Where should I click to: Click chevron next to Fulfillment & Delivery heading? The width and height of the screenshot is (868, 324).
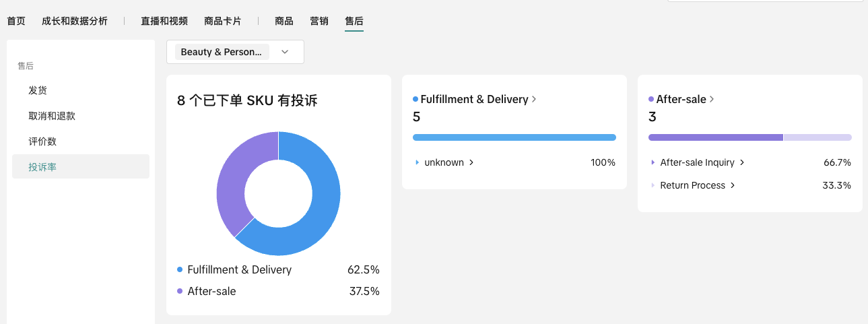click(534, 99)
